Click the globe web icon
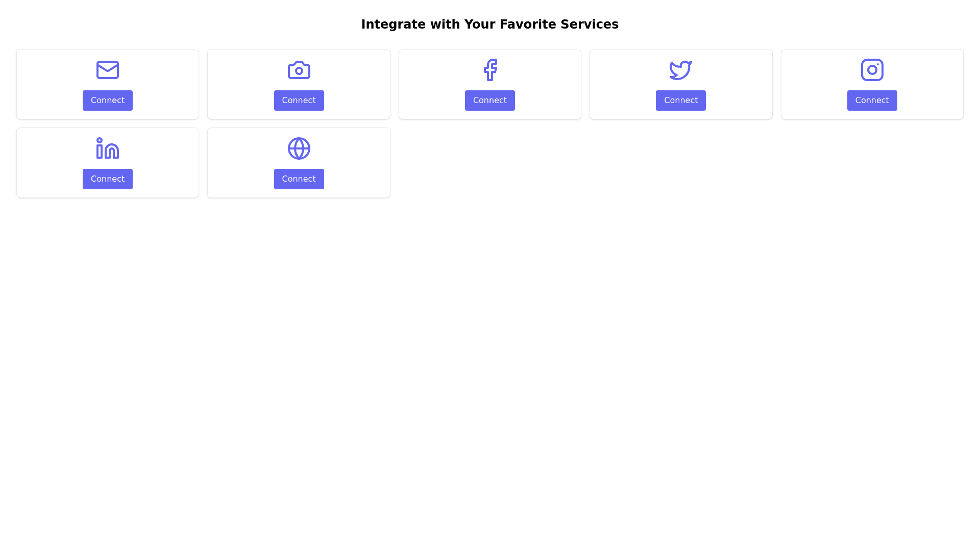The height and width of the screenshot is (551, 980). [299, 148]
